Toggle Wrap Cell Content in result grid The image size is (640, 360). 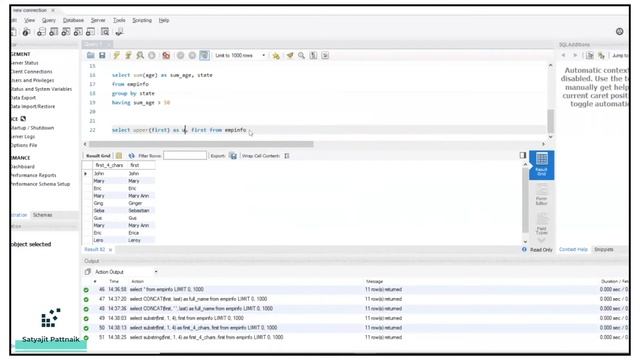(x=287, y=156)
